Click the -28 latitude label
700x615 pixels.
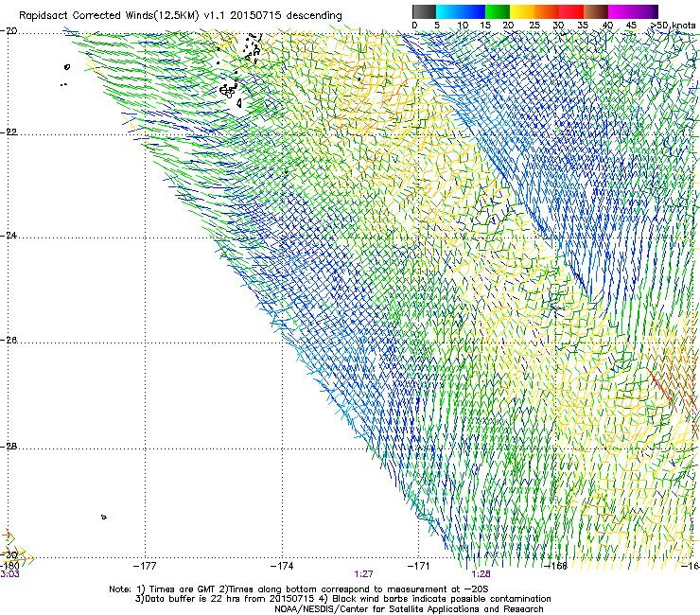pos(9,447)
